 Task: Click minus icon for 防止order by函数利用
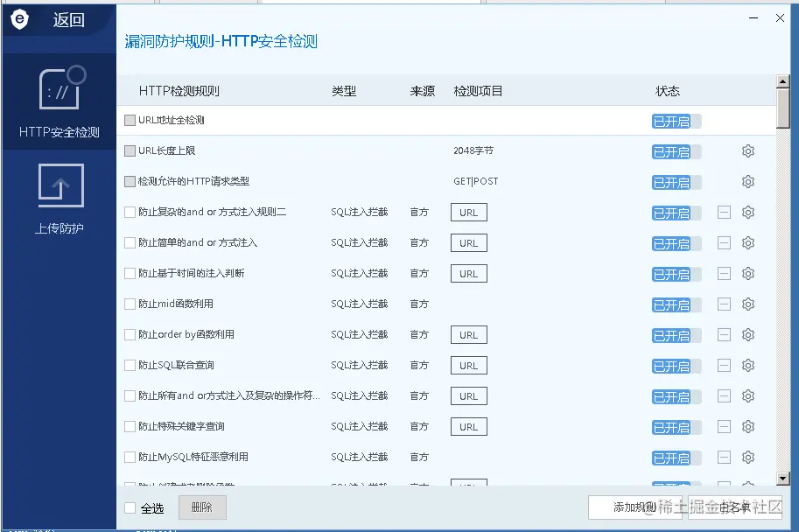724,335
